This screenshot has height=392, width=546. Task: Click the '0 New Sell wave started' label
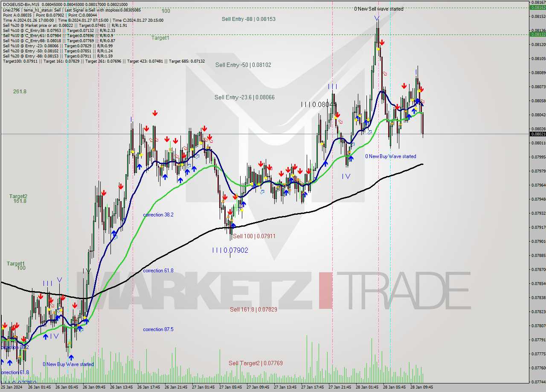(x=379, y=9)
